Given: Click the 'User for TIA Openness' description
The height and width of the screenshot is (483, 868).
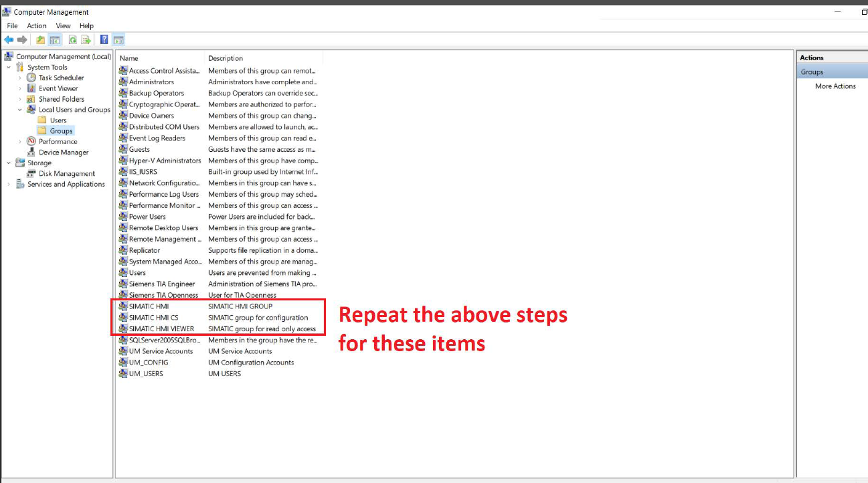Looking at the screenshot, I should (x=242, y=295).
